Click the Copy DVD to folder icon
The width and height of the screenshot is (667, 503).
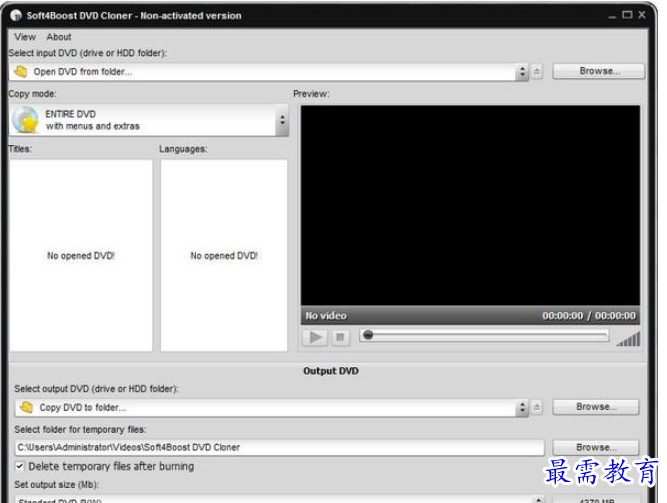point(26,407)
